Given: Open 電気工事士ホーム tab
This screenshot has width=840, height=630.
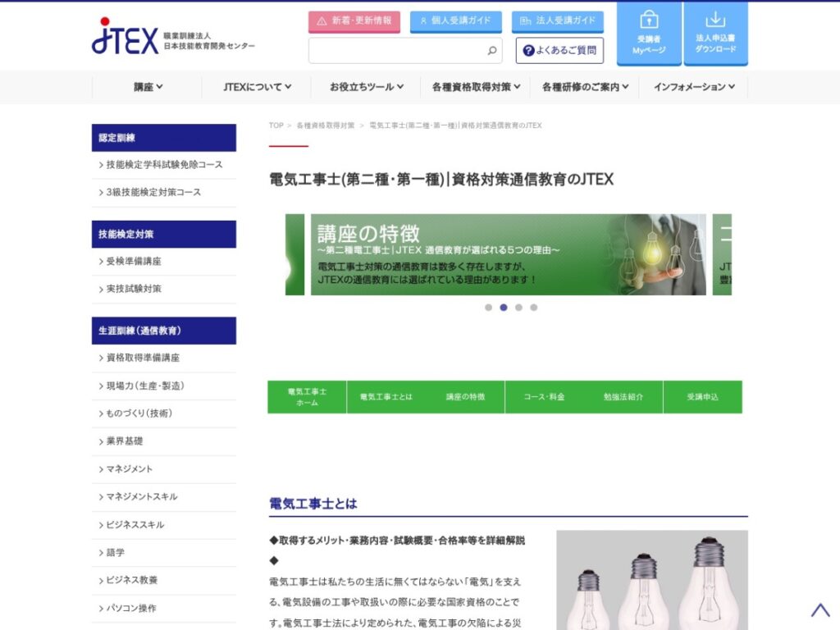Looking at the screenshot, I should pos(307,397).
